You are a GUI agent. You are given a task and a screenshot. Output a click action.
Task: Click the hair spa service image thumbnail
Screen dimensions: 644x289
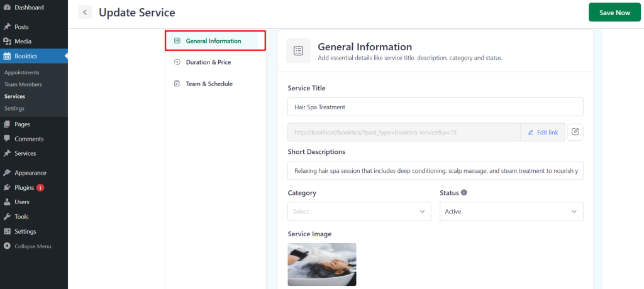tap(322, 264)
